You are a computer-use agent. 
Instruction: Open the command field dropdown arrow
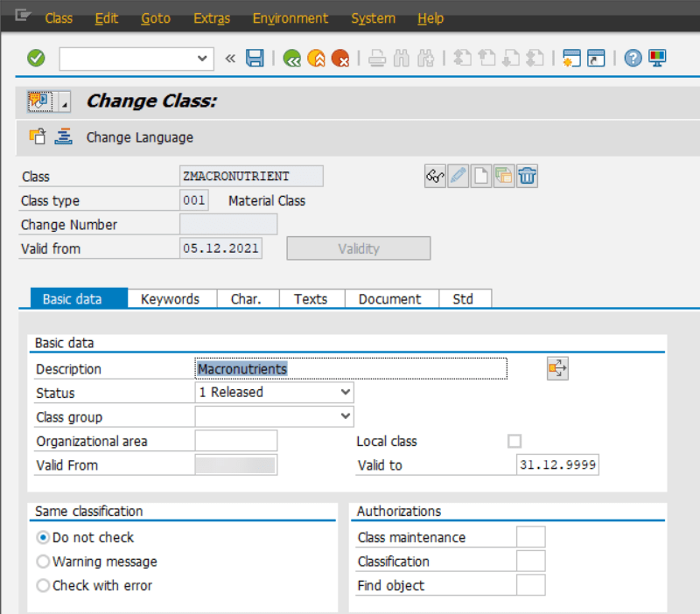point(203,59)
